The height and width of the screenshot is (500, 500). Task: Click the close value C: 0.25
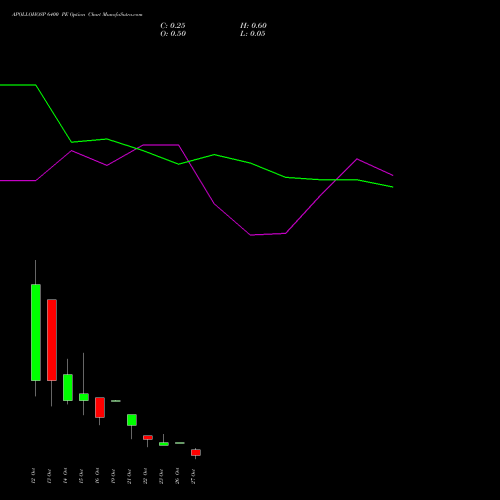(x=173, y=26)
